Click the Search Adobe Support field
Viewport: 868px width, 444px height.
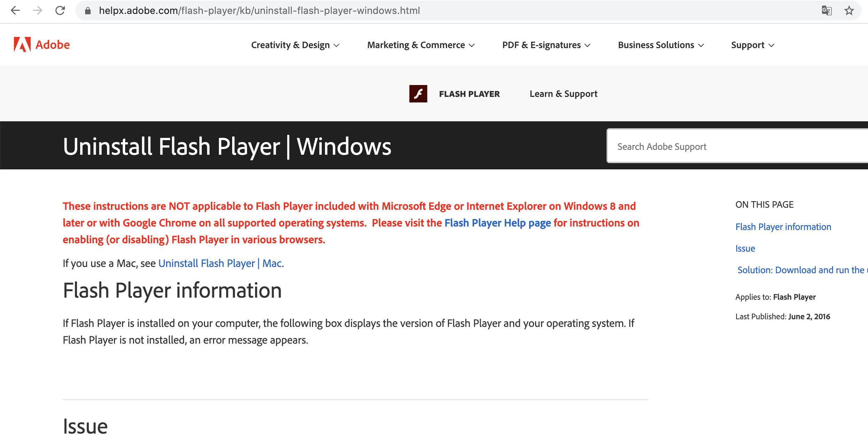tap(732, 146)
